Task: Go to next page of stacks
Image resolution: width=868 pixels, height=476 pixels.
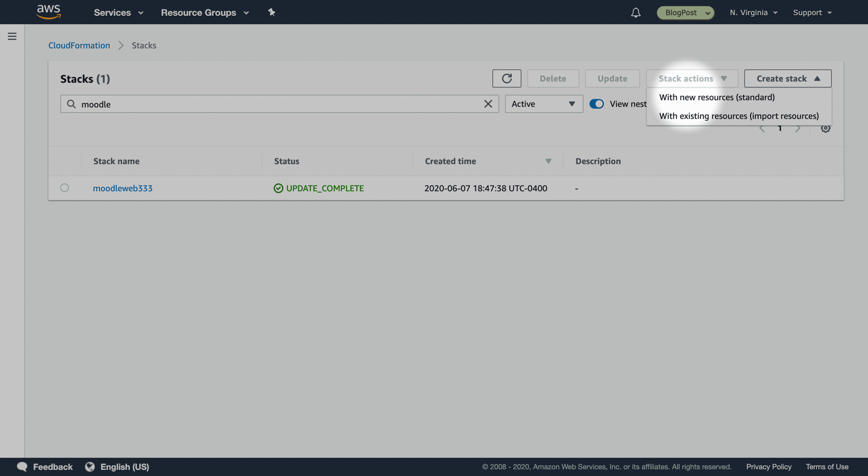Action: 798,128
